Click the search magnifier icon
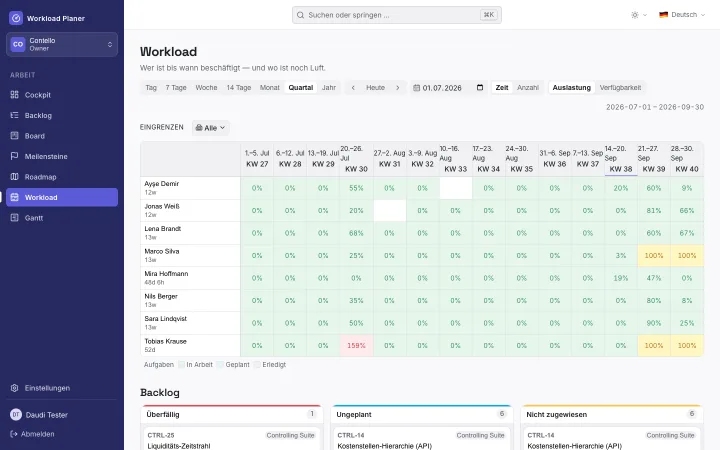Image resolution: width=720 pixels, height=450 pixels. (x=300, y=15)
